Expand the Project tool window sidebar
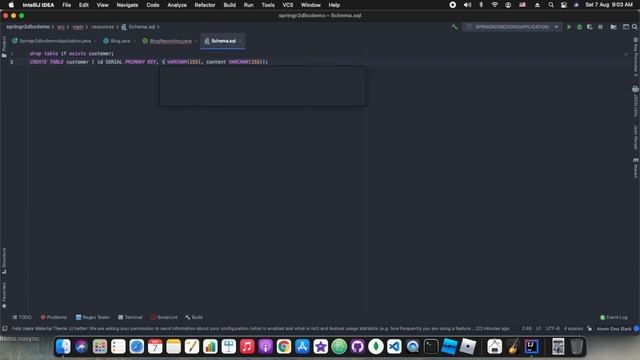Viewport: 640px width, 360px height. (x=4, y=47)
